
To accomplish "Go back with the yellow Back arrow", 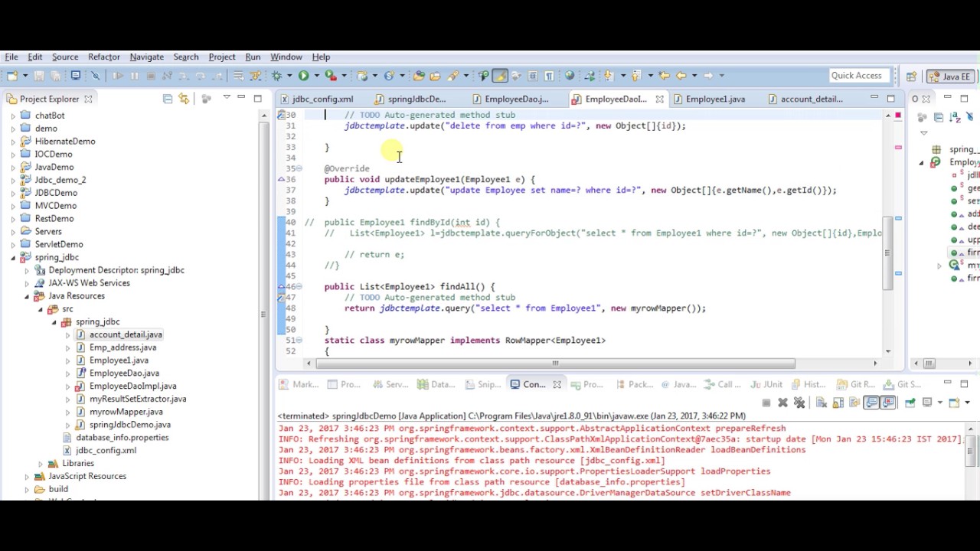I will coord(681,76).
